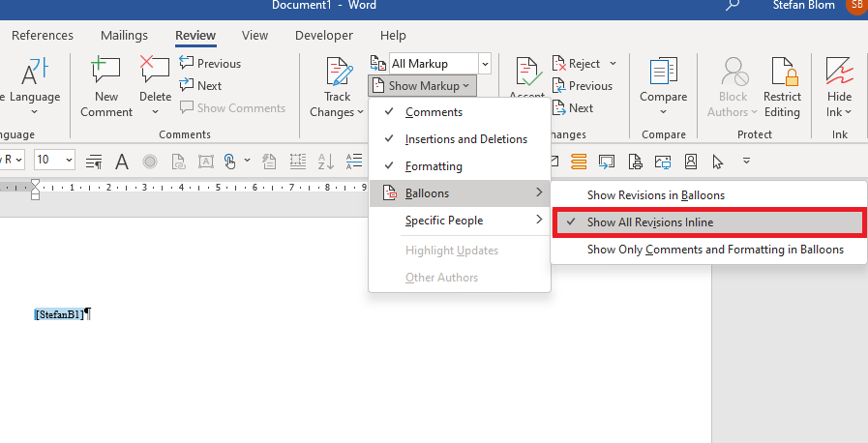Viewport: 868px width, 443px height.
Task: Expand the Reject dropdown arrow
Action: [614, 63]
